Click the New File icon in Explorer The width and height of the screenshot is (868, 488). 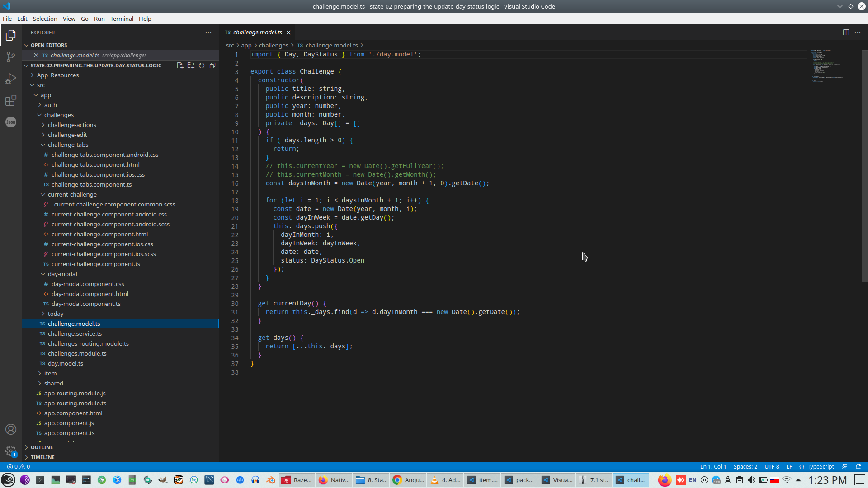click(180, 66)
